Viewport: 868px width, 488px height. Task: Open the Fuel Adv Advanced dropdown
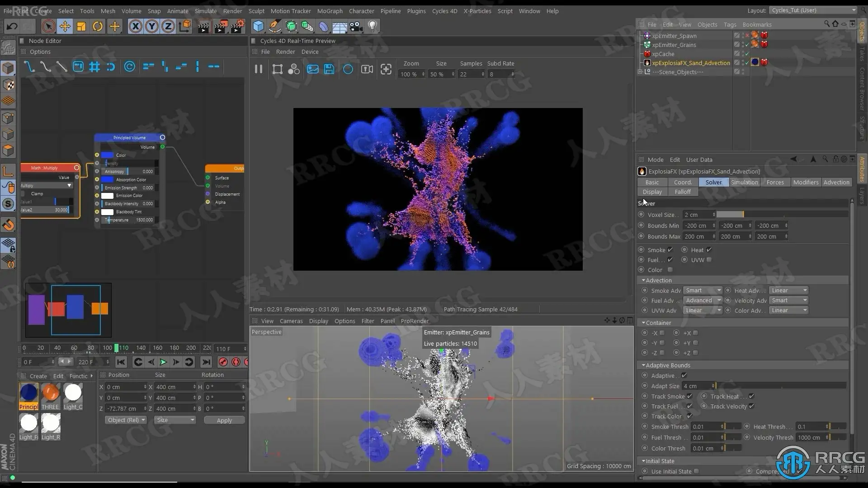coord(702,300)
